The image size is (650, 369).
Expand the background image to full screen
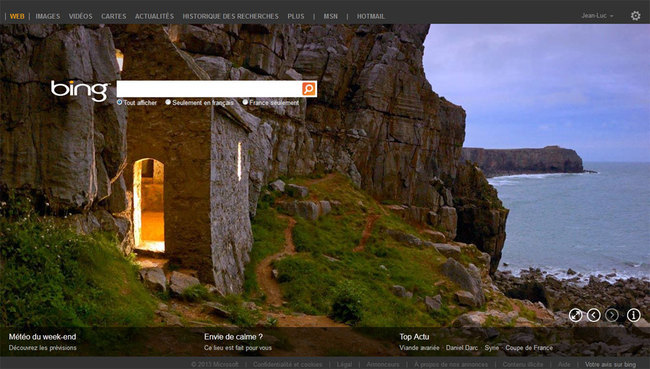pyautogui.click(x=575, y=315)
